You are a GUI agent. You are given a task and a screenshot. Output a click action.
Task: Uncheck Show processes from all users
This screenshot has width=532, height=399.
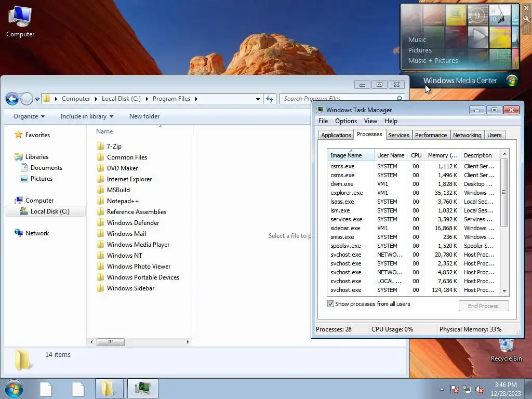point(330,303)
